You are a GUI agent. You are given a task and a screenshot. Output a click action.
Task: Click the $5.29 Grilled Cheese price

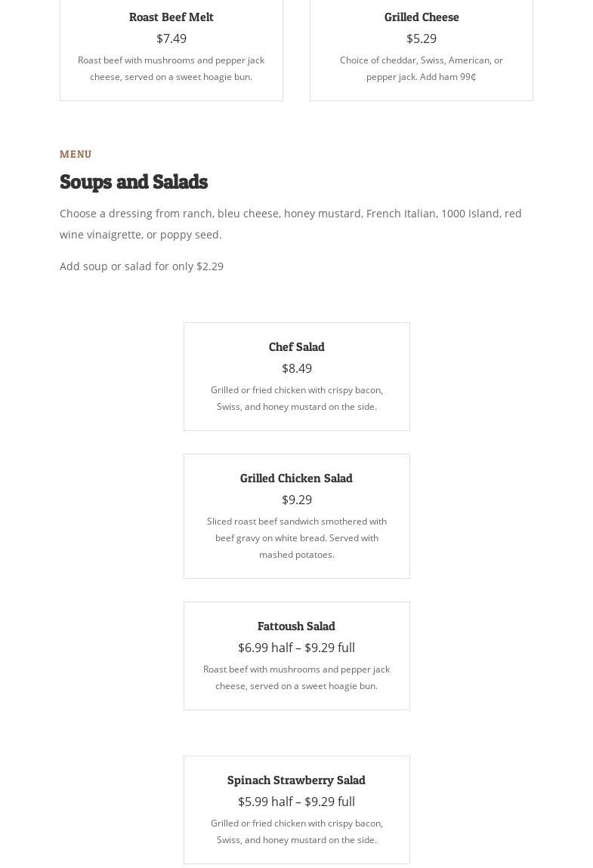click(422, 38)
